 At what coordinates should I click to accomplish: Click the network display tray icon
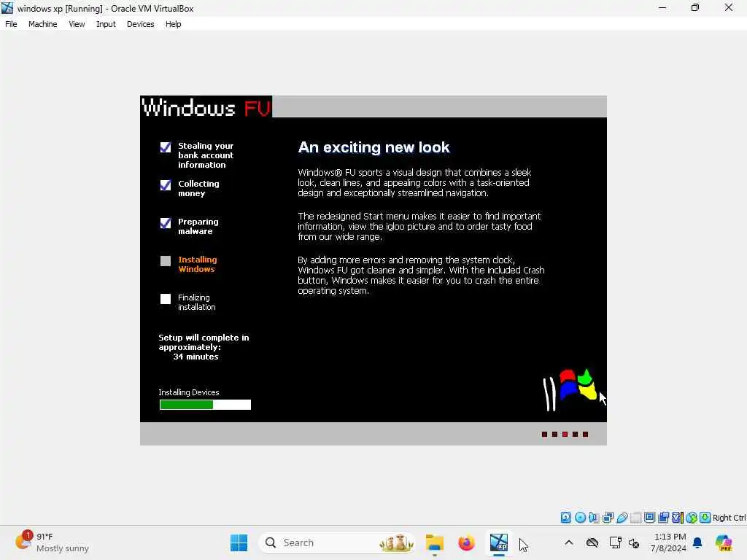point(615,542)
